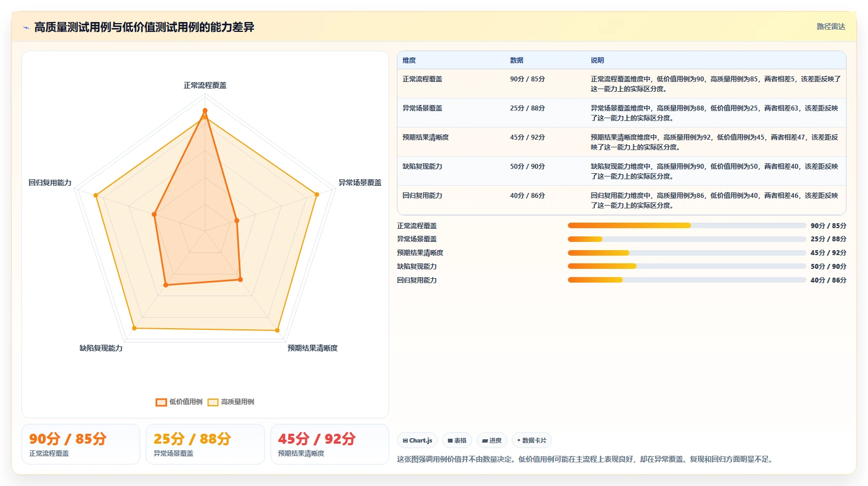Click the 45分 / 92分 value beside the 预期结果清晰度 progress bar
The height and width of the screenshot is (486, 868).
tap(828, 253)
